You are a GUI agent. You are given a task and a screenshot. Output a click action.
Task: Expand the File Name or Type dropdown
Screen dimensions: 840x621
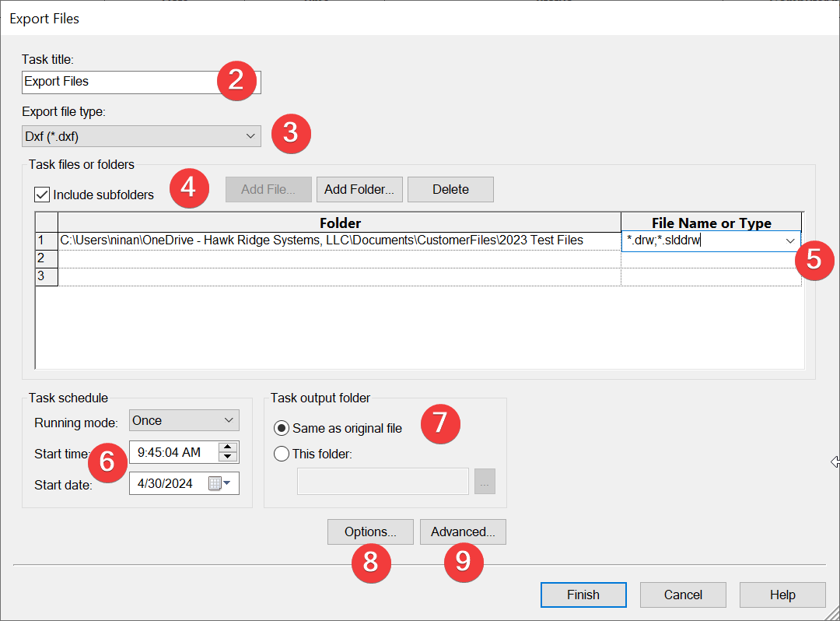click(790, 241)
